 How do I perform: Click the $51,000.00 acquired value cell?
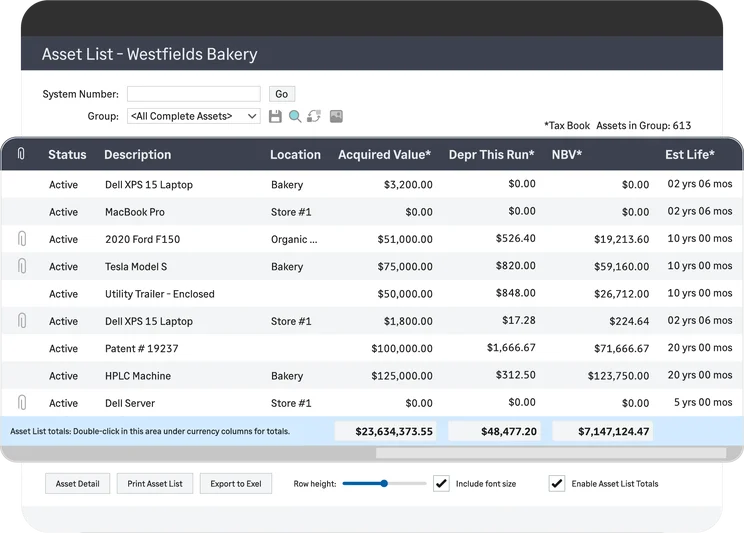pos(405,239)
